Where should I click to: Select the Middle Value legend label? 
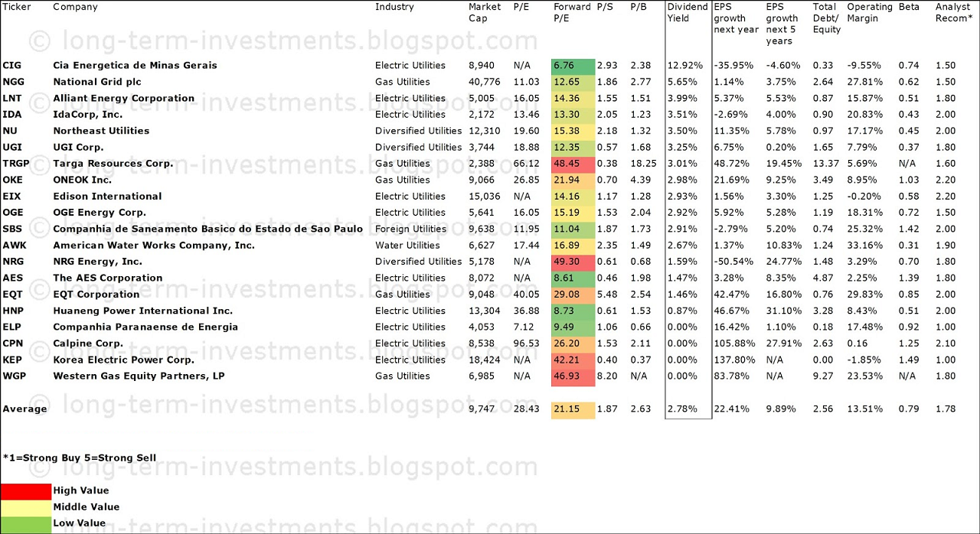[87, 507]
